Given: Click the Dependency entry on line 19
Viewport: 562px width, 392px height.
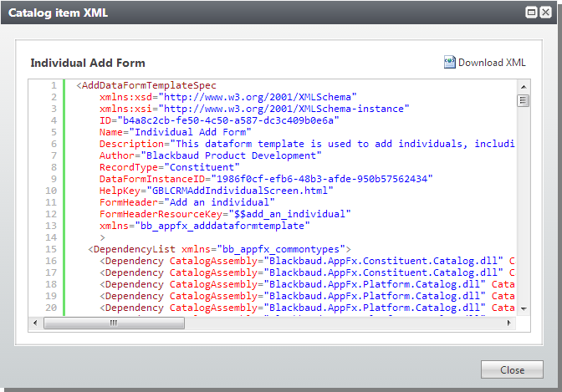Looking at the screenshot, I should point(307,296).
